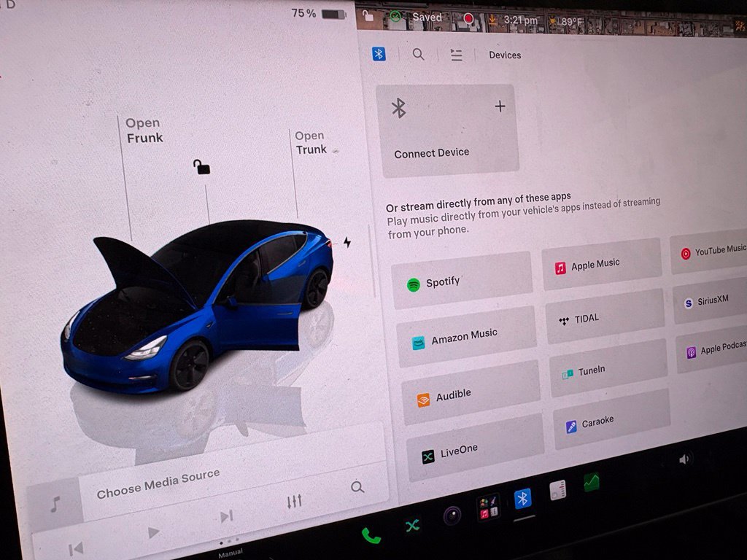Choose YouTube Music as source

click(709, 251)
